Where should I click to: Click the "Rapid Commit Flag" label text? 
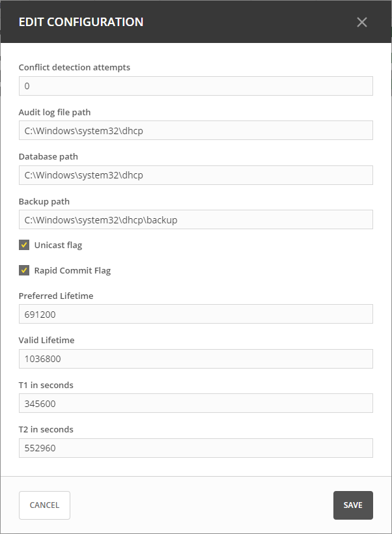coord(72,271)
